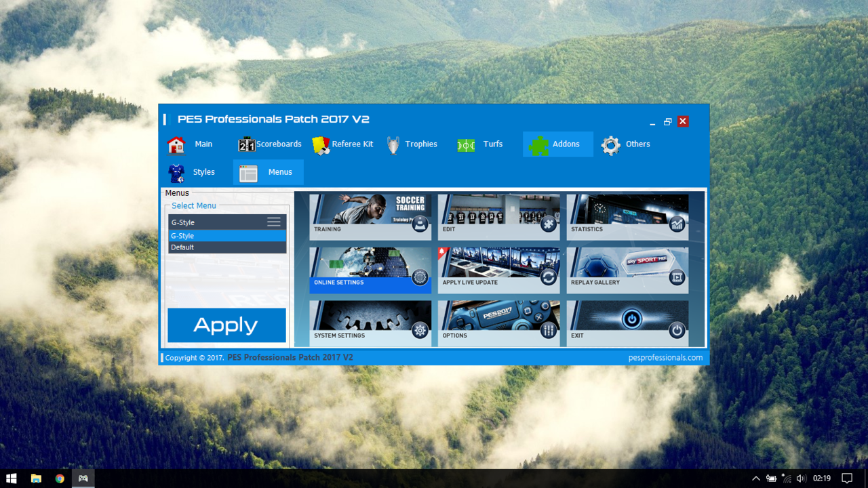Click the Online Settings globe icon
The width and height of the screenshot is (868, 488).
pos(420,277)
